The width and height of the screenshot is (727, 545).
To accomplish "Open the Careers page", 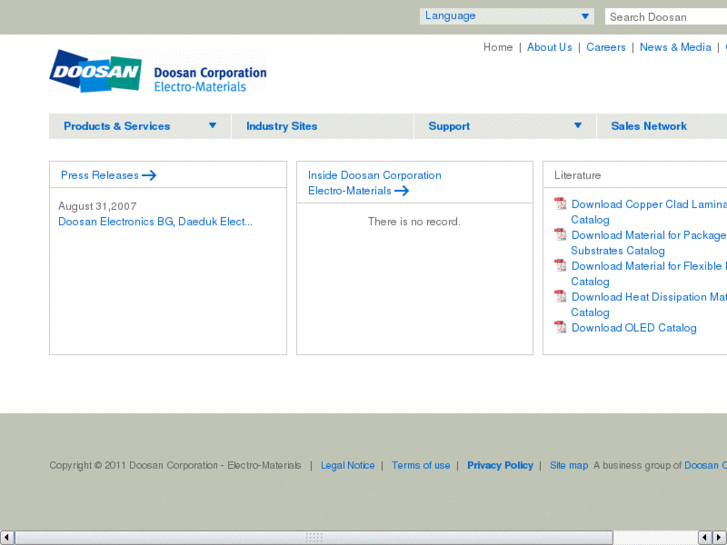I will click(x=606, y=47).
